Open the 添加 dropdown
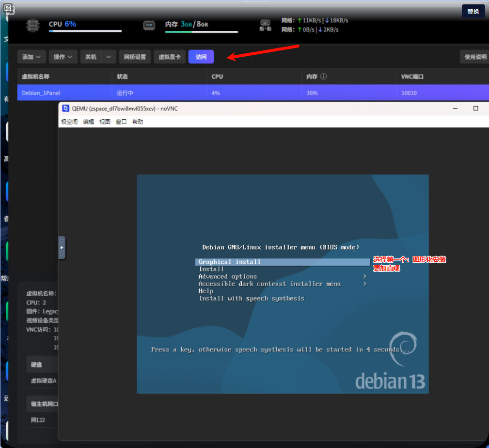489x448 pixels. (x=32, y=57)
